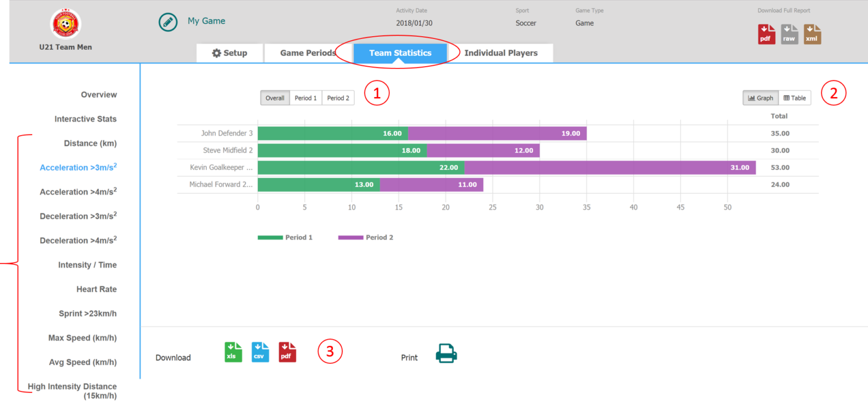Export team statistics as XLS

[x=233, y=351]
